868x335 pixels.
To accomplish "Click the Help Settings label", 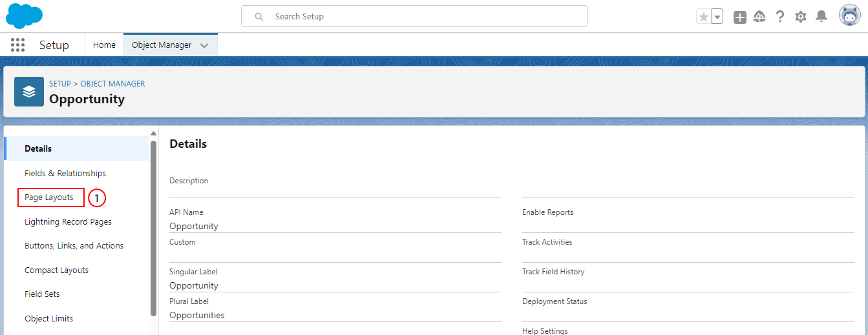I will (x=545, y=330).
